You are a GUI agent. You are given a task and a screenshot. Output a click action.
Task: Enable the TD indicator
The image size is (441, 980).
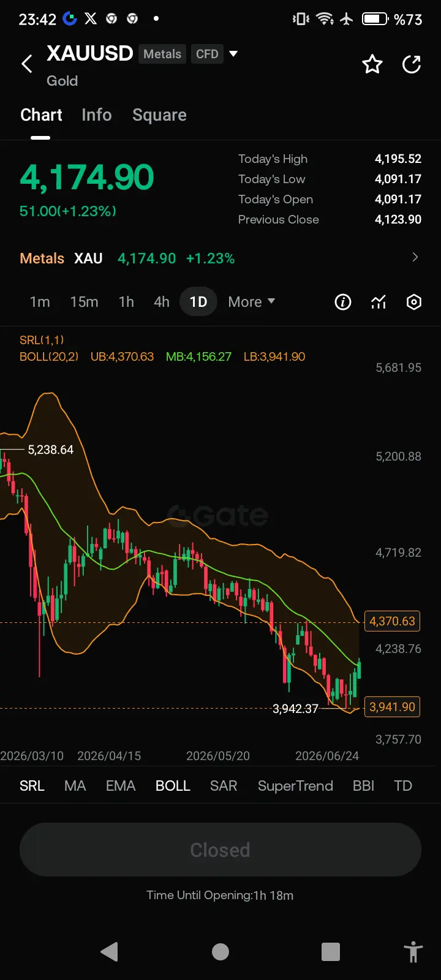coord(403,786)
